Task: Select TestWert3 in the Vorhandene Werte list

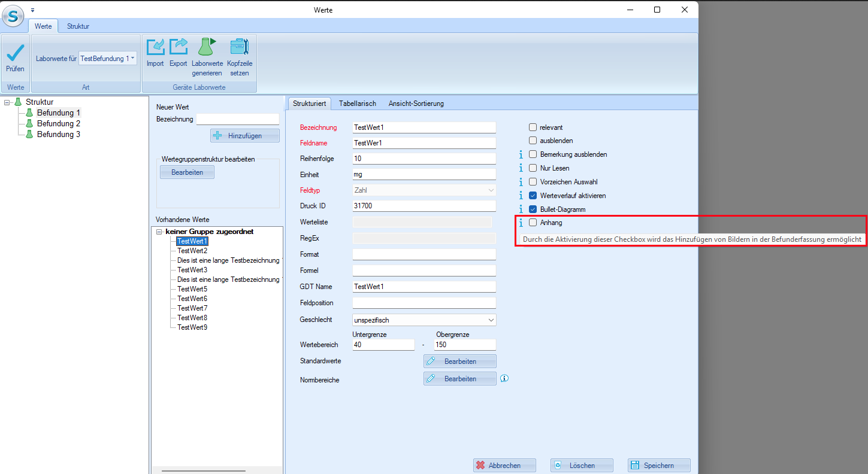Action: [192, 270]
